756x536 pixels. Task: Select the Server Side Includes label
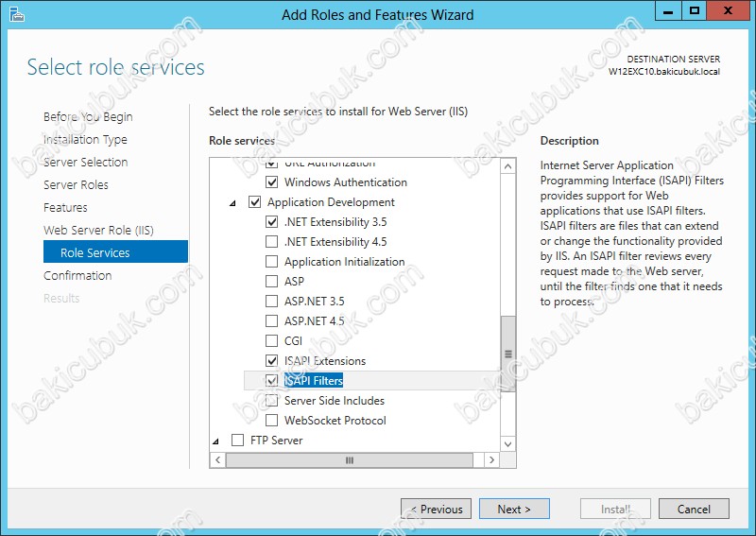[335, 401]
